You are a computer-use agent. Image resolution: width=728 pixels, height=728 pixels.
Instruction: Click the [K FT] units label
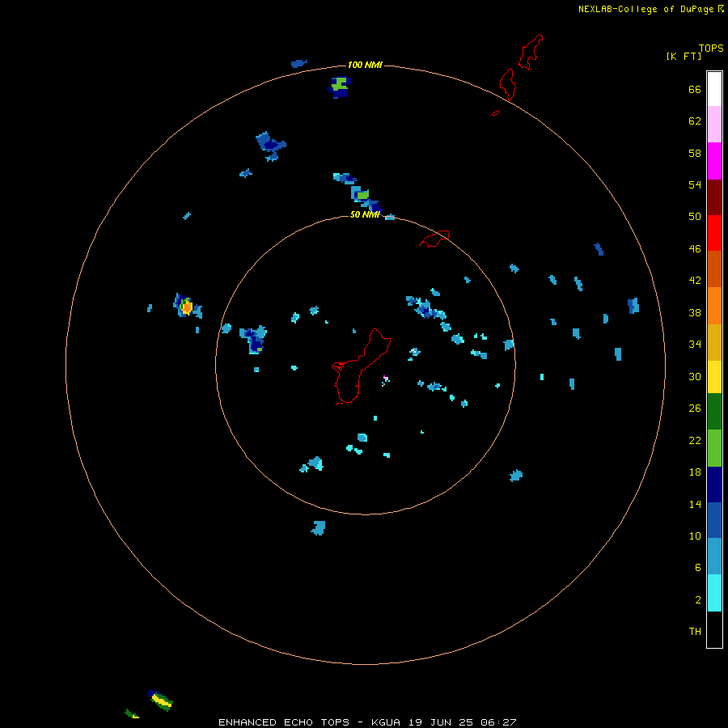click(x=684, y=56)
